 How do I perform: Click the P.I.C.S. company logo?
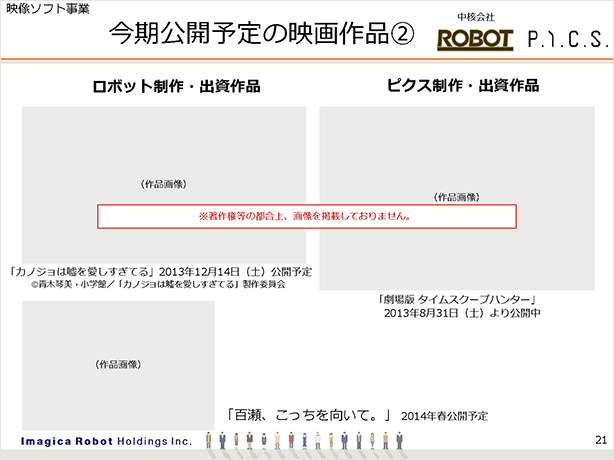tap(568, 40)
